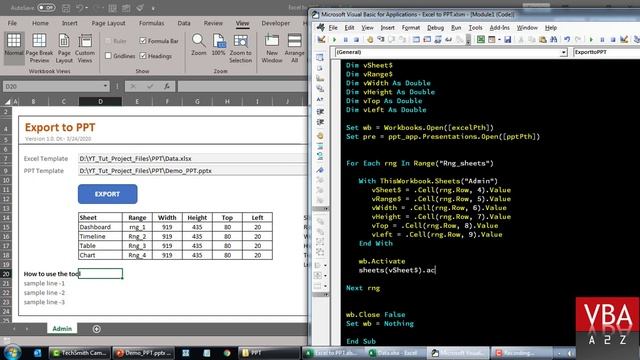Screen dimensions: 640x360
Task: Toggle the AutoSave switch in Excel
Action: tap(46, 8)
